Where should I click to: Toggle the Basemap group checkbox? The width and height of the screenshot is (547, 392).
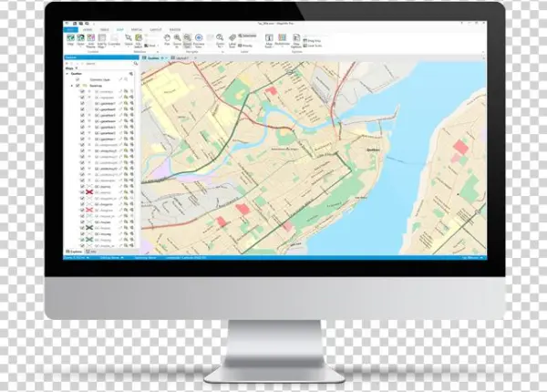click(77, 86)
